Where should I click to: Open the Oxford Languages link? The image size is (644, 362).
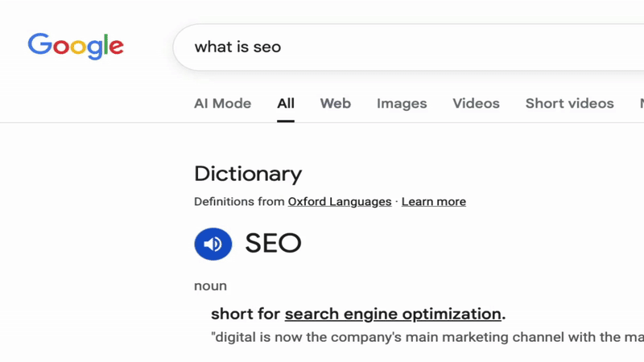coord(340,202)
